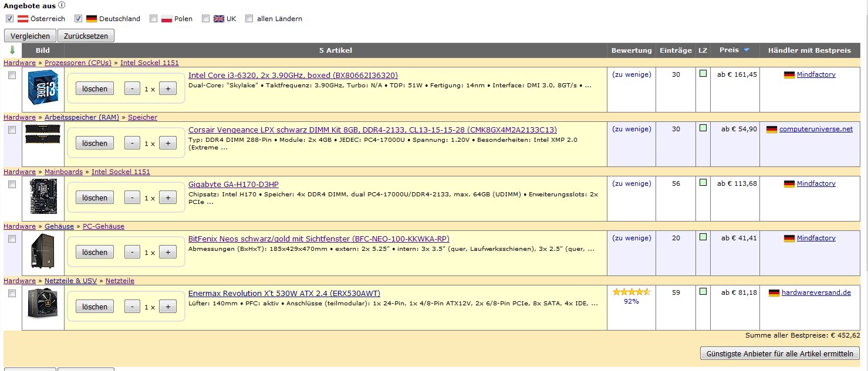The height and width of the screenshot is (371, 868).
Task: Click Günstigste Anbieter für alle Artikel ermitteln
Action: click(780, 353)
